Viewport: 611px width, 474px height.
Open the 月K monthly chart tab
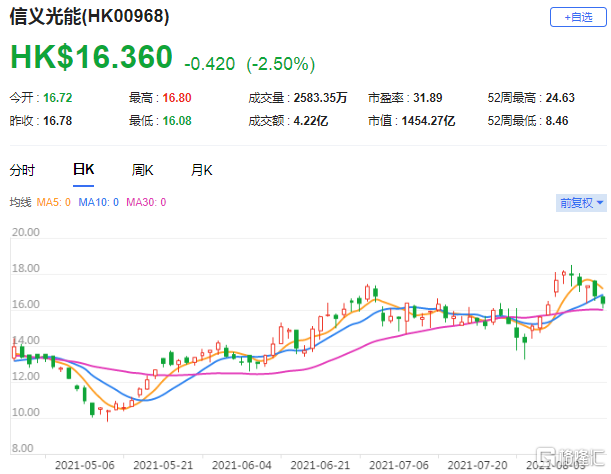(201, 170)
